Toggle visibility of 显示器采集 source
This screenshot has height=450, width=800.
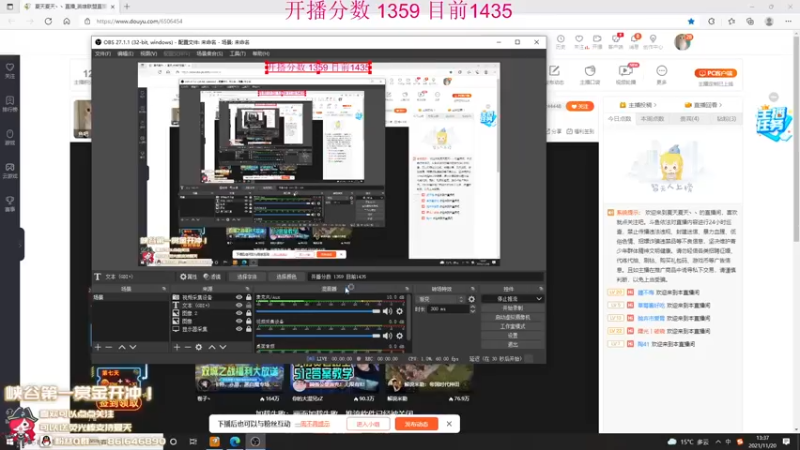click(239, 329)
